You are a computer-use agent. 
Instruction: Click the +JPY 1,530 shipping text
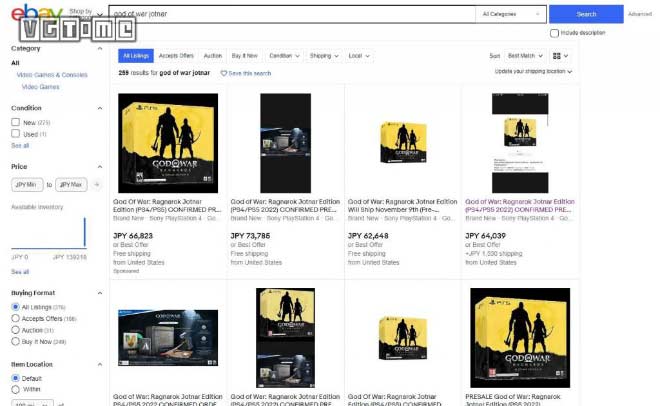tap(494, 254)
